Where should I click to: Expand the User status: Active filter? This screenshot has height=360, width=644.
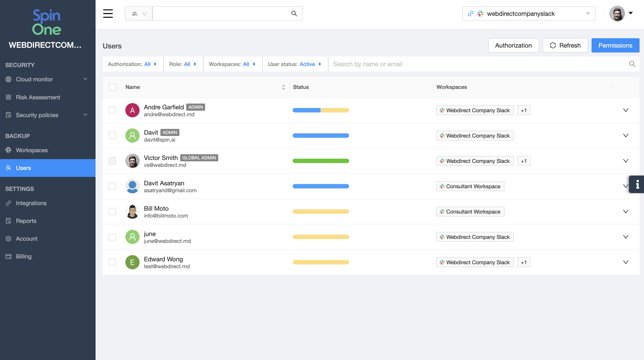(295, 64)
